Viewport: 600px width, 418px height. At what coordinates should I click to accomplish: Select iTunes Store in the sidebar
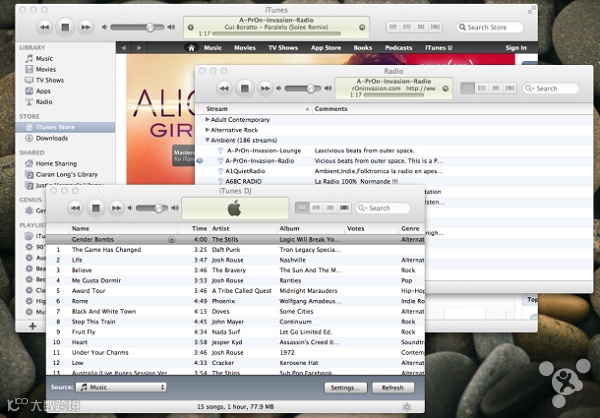coord(65,127)
